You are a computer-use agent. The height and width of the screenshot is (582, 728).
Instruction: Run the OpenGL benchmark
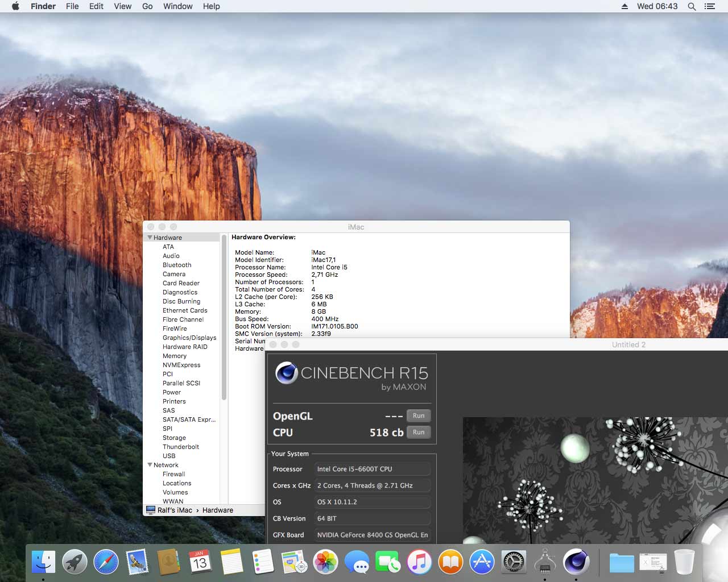[419, 415]
